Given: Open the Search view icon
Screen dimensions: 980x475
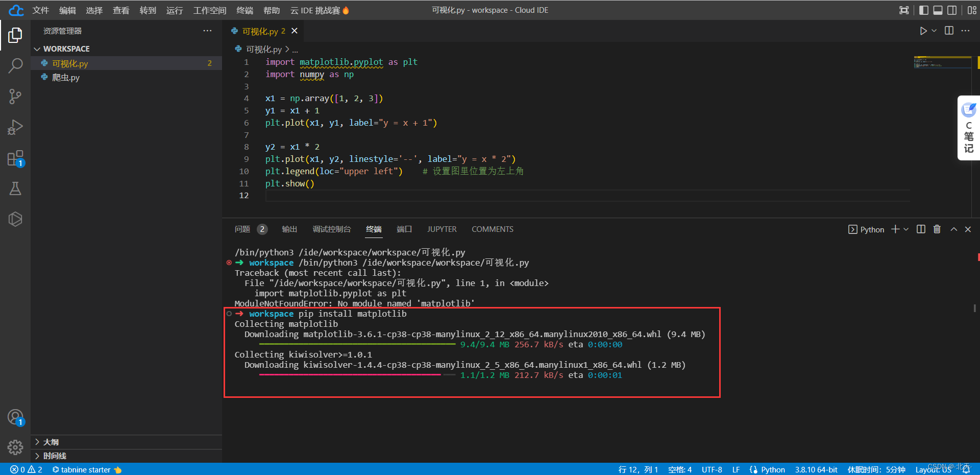Looking at the screenshot, I should 15,66.
